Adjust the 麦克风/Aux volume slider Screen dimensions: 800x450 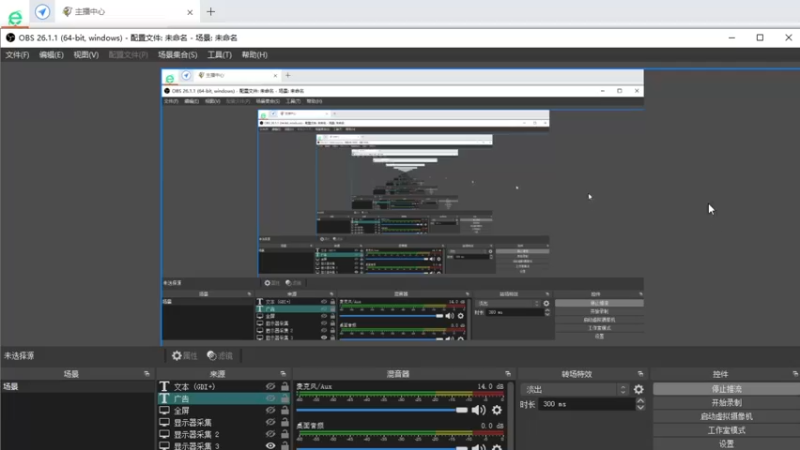pyautogui.click(x=382, y=410)
